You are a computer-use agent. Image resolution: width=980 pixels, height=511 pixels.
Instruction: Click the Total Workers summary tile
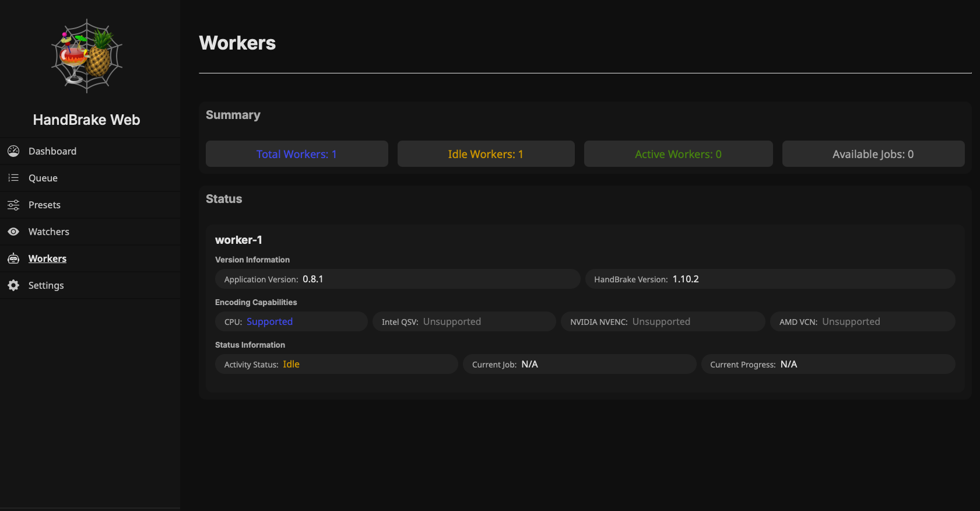click(297, 154)
